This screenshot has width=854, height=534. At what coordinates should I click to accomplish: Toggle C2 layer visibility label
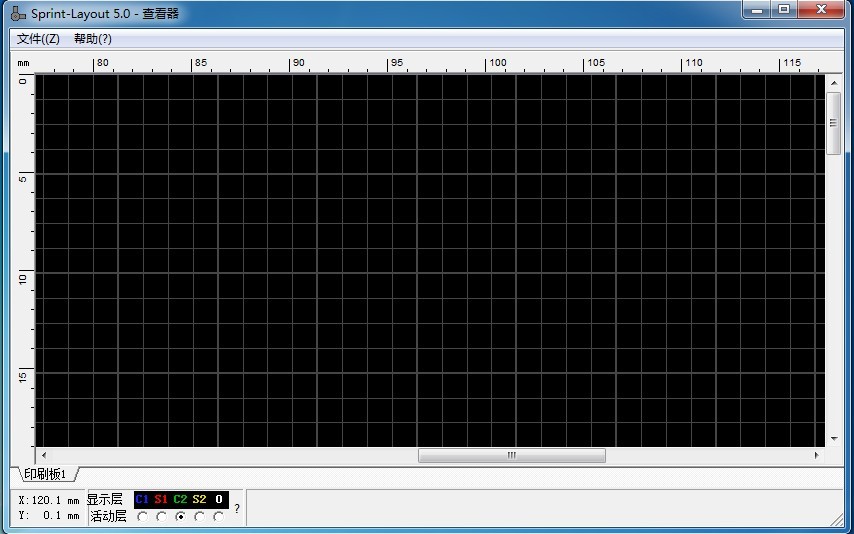tap(180, 499)
